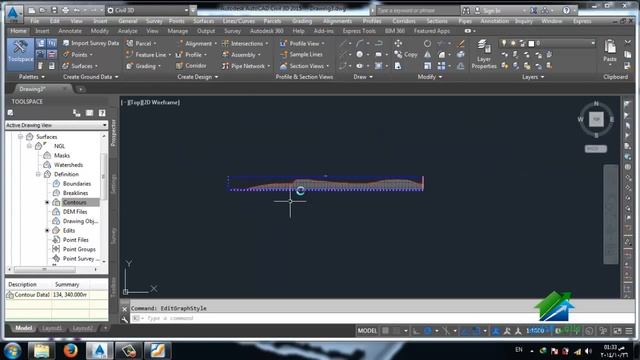Open the Windows Start button
640x360 pixels.
12,351
